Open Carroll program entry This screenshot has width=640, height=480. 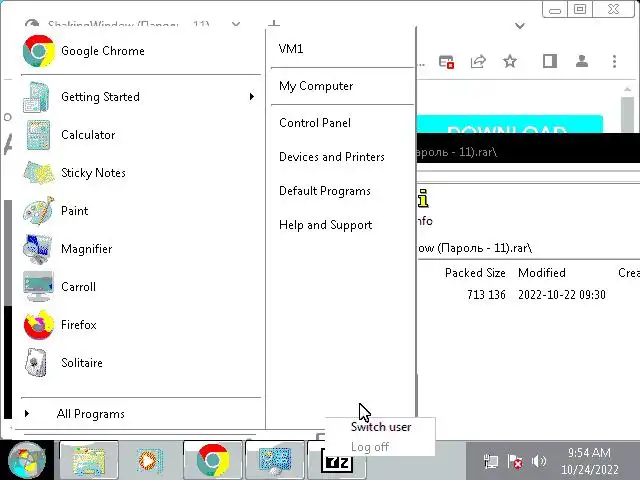point(141,287)
